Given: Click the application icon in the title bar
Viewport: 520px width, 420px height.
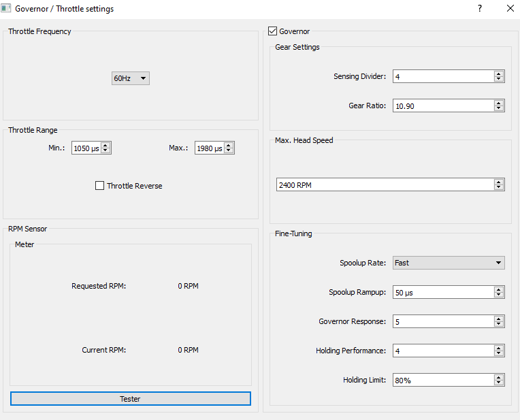Looking at the screenshot, I should (7, 9).
